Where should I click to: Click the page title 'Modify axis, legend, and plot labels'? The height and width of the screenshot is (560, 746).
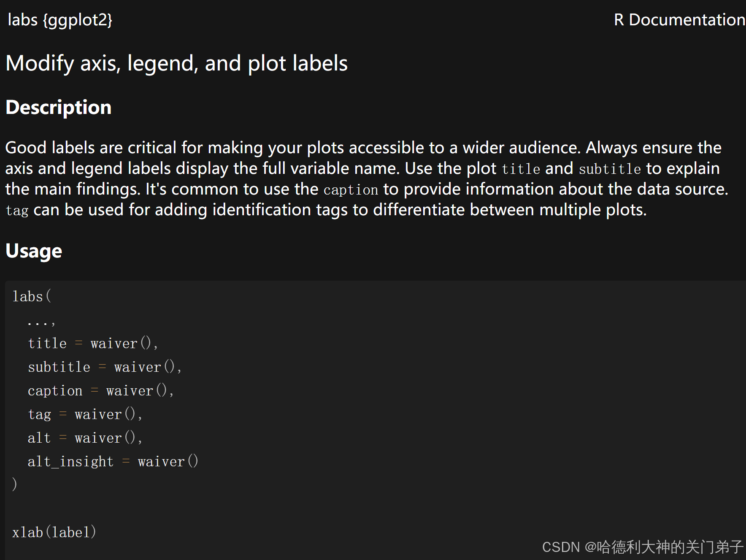(x=177, y=64)
